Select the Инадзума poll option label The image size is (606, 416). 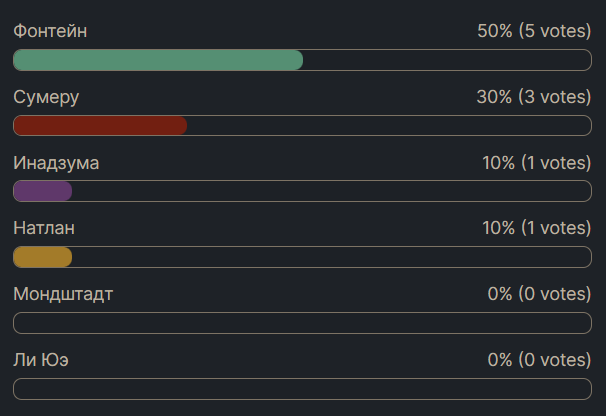click(56, 163)
